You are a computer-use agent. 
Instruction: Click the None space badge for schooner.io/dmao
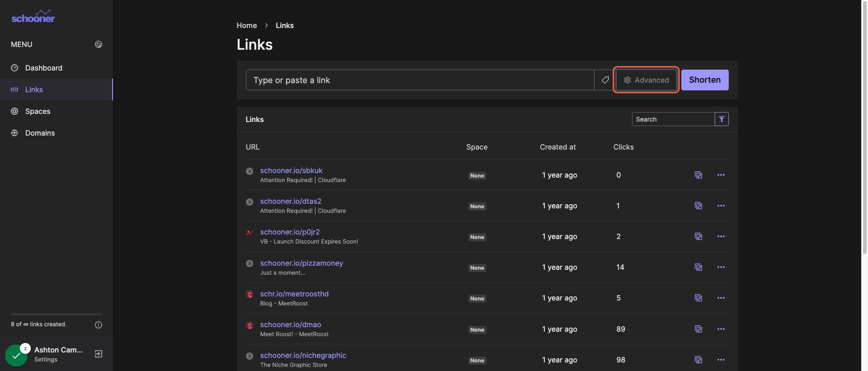(x=477, y=330)
